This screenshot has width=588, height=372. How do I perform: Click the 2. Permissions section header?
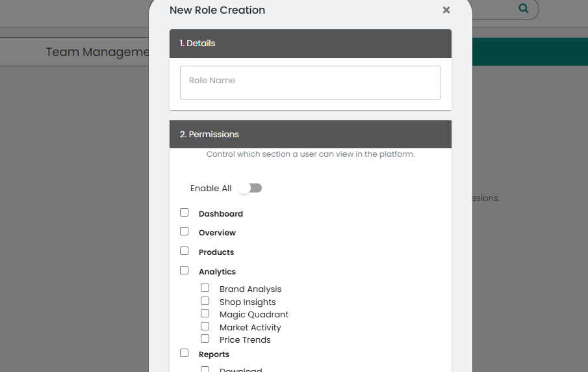(310, 135)
